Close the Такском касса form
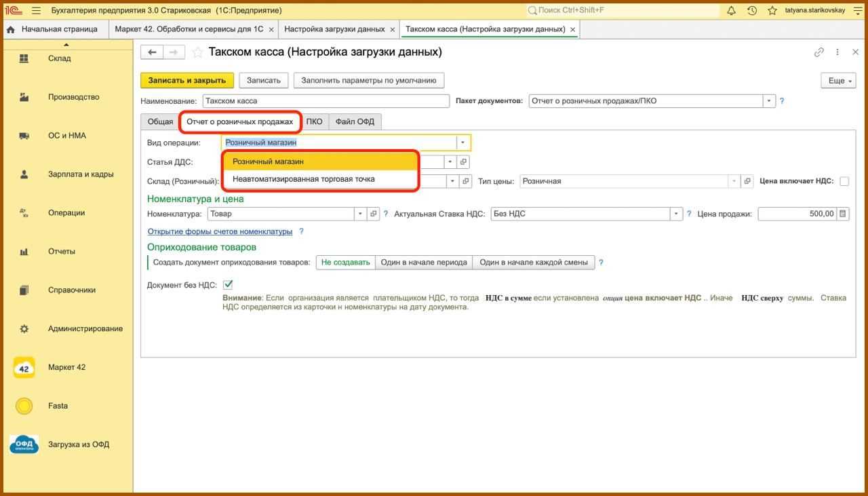Viewport: 868px width, 496px height. (x=856, y=52)
